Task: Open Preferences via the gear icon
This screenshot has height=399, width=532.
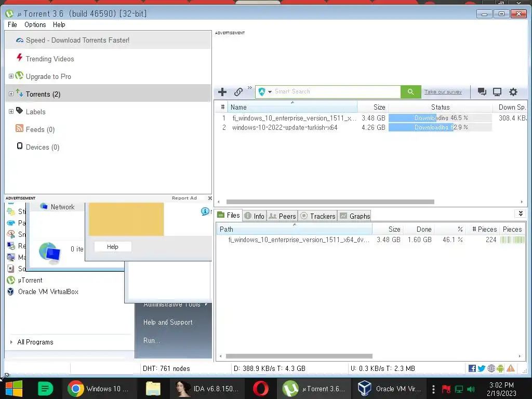Action: [x=513, y=91]
